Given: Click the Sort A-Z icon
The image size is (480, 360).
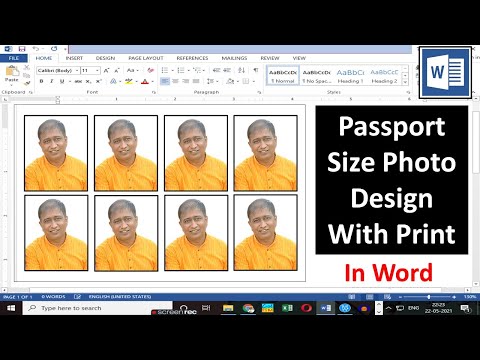Looking at the screenshot, I should coord(242,70).
